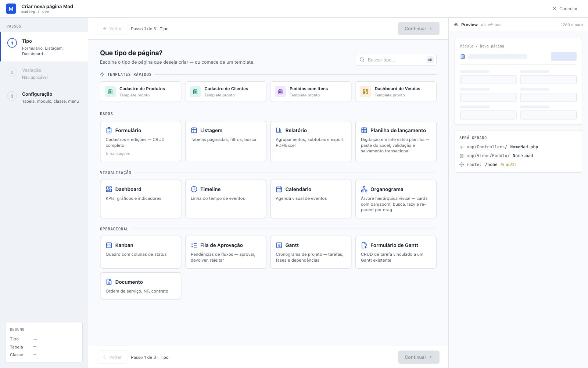Viewport: 588px width, 368px height.
Task: Click the bottom Voltar button
Action: (x=112, y=357)
